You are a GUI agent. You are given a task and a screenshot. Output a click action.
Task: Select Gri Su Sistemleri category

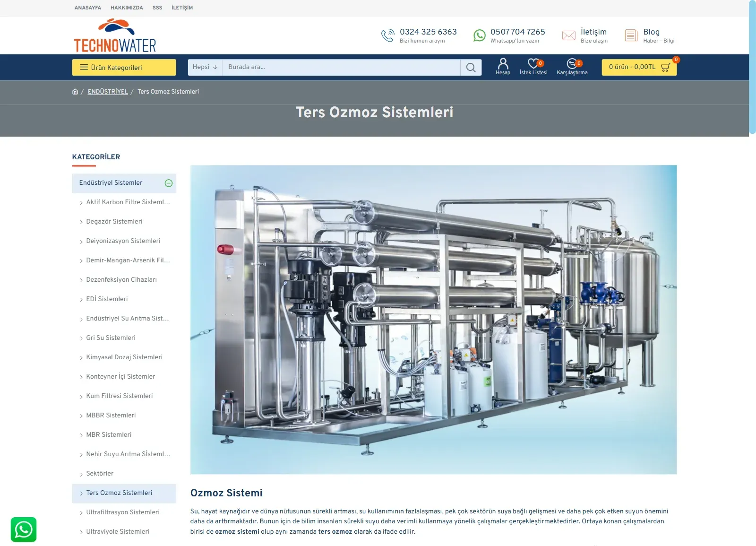point(124,338)
